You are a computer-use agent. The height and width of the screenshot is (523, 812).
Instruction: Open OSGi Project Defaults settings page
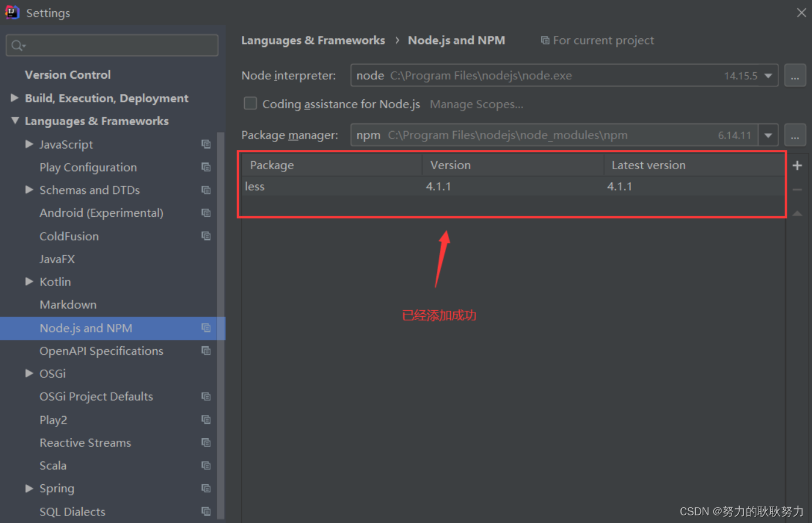point(96,397)
